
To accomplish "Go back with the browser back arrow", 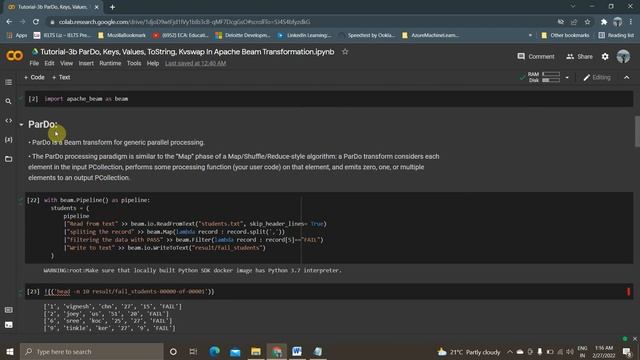I will click(9, 22).
